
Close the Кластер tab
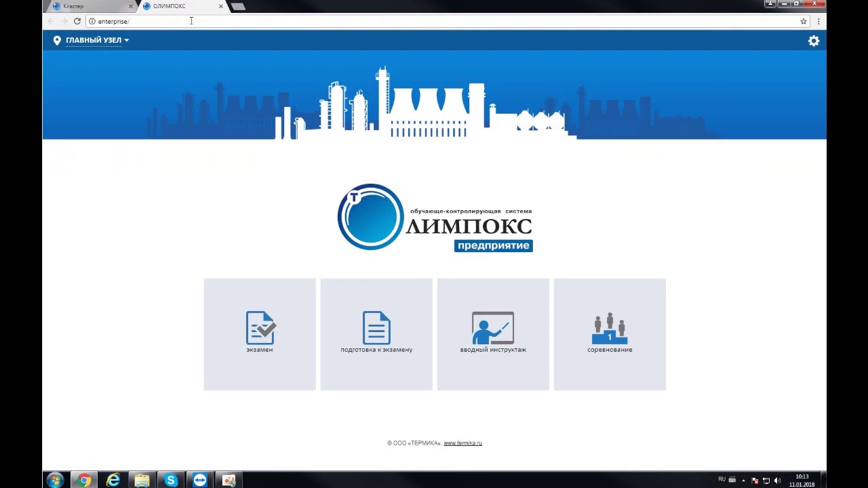[x=131, y=6]
